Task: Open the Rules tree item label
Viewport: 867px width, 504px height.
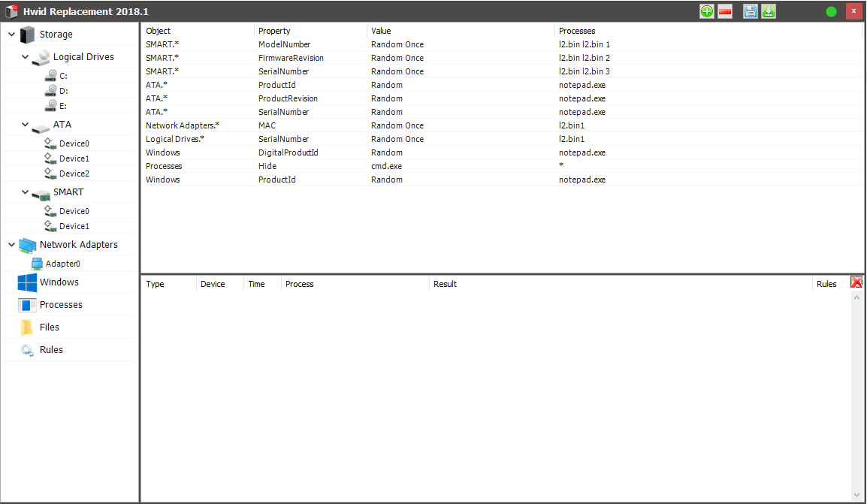Action: (x=51, y=350)
